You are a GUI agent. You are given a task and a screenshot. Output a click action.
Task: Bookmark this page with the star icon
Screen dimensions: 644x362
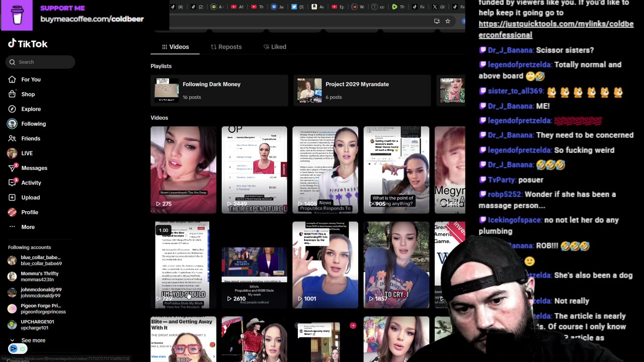[447, 21]
